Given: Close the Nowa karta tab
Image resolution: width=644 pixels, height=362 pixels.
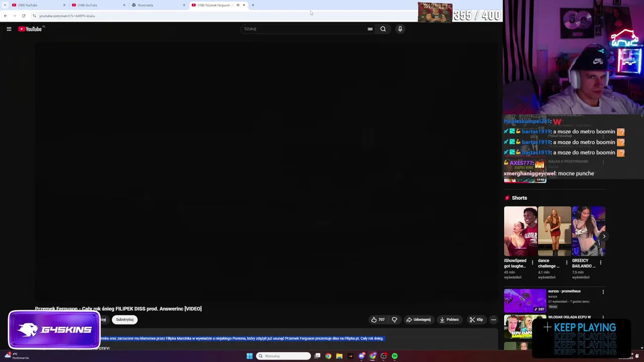Looking at the screenshot, I should (x=184, y=5).
